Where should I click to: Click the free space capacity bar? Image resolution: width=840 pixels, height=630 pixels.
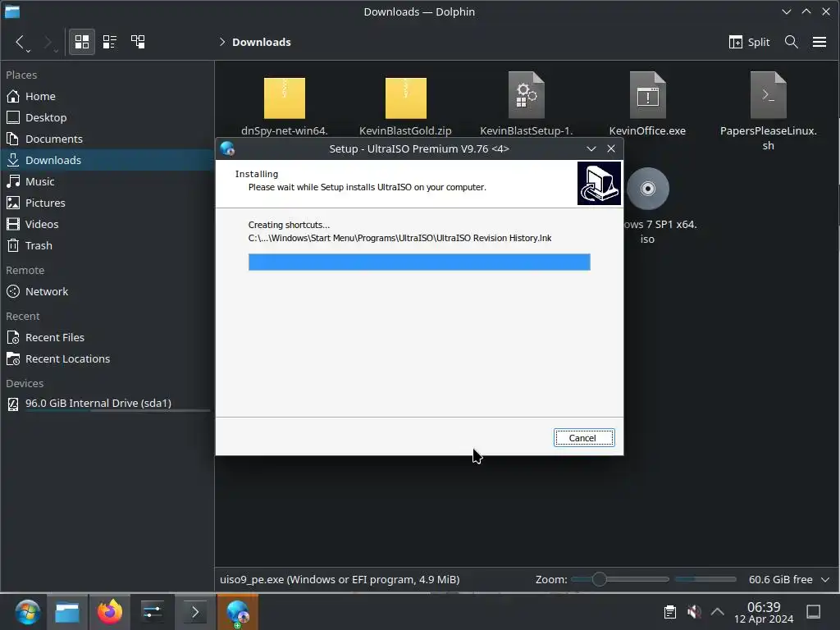tap(705, 579)
